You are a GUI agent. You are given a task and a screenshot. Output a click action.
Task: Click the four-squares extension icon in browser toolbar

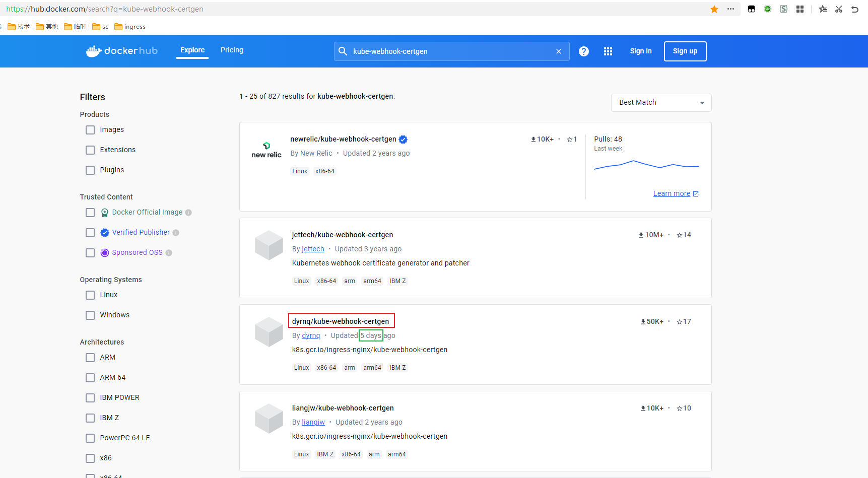pos(800,9)
